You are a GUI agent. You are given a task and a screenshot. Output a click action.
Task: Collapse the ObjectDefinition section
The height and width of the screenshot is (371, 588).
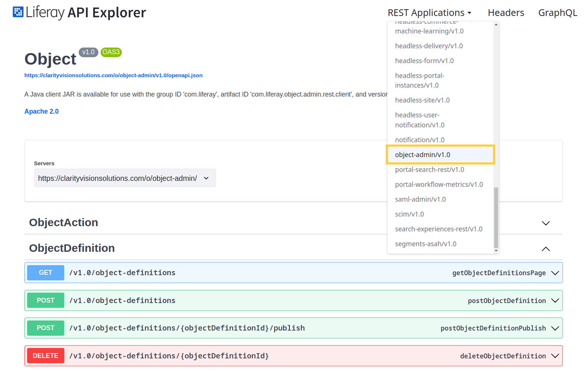[x=546, y=249]
